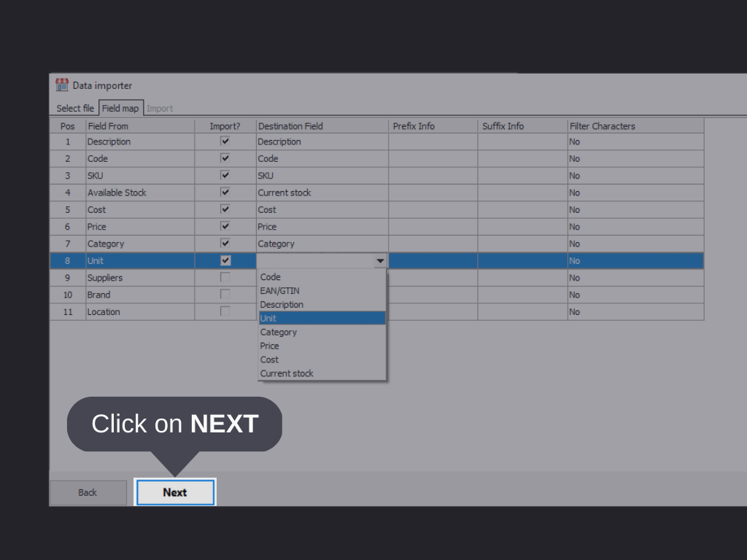This screenshot has width=747, height=560.
Task: Select Unit from the dropdown list
Action: pos(322,319)
